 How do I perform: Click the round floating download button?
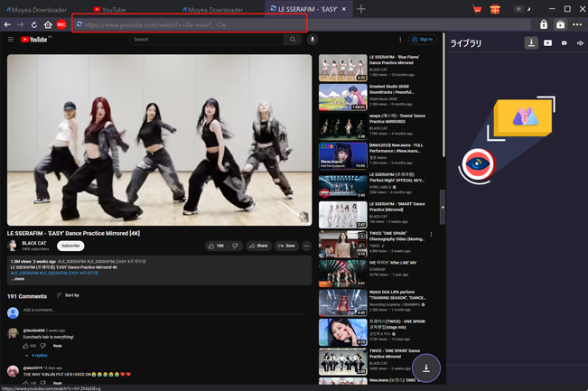click(x=426, y=368)
